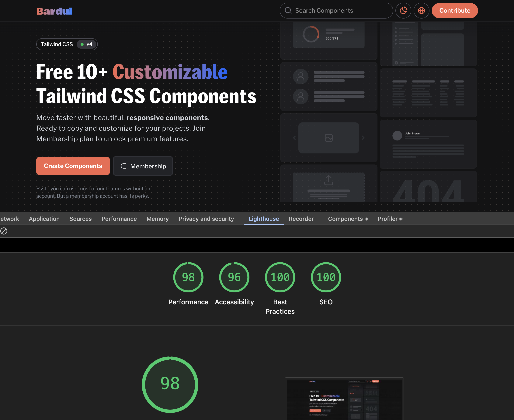Switch to the Privacy and security tab
Viewport: 514px width, 420px height.
(206, 219)
